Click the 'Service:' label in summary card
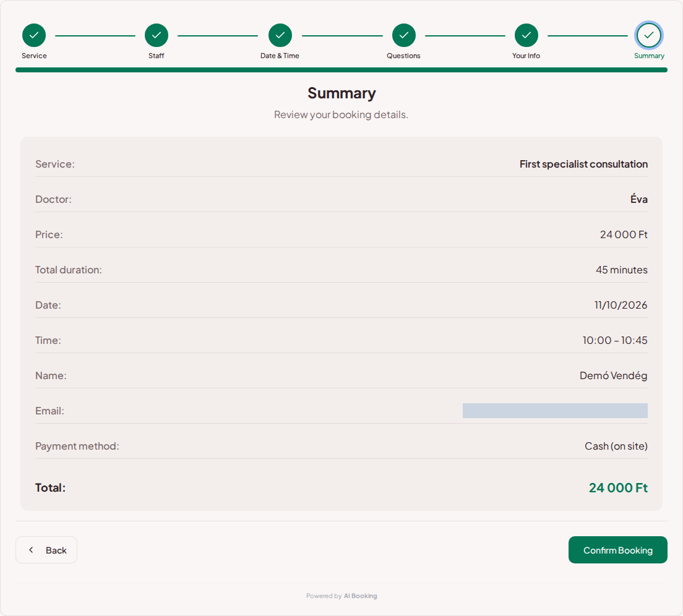This screenshot has width=683, height=616. point(55,164)
